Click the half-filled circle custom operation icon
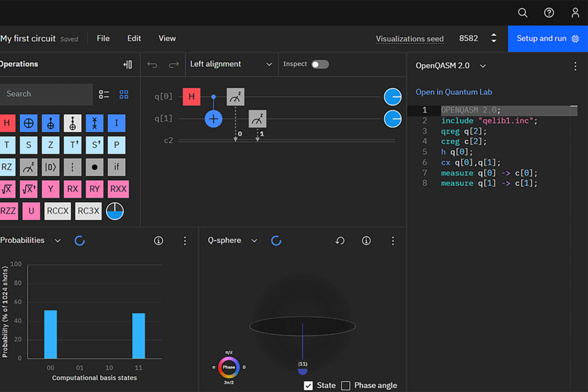588x392 pixels. [x=115, y=211]
